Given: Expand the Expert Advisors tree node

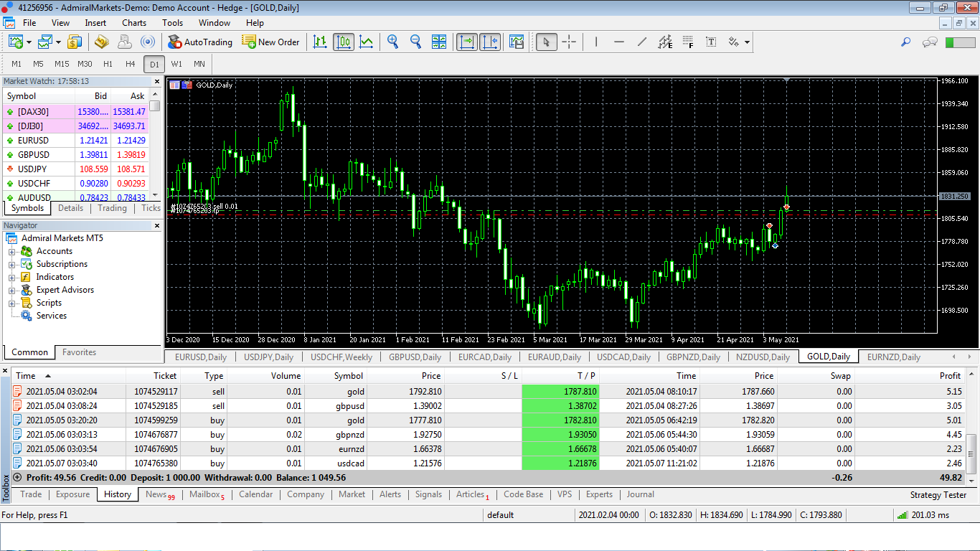Looking at the screenshot, I should pyautogui.click(x=12, y=291).
